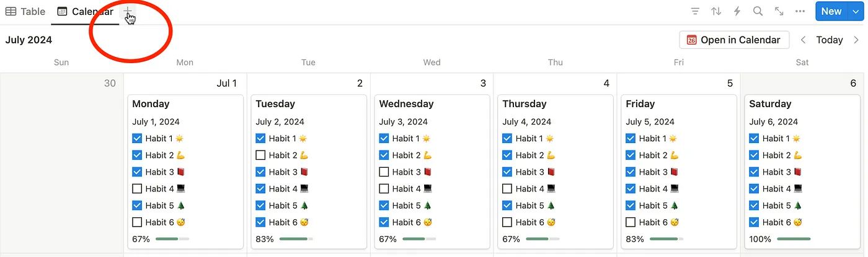868x257 pixels.
Task: Click the expand full-page arrows icon
Action: [779, 11]
